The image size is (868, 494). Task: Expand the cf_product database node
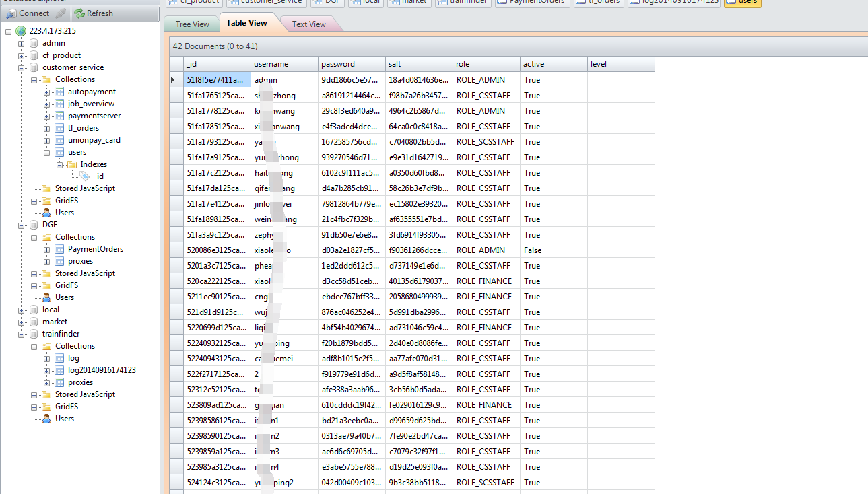[21, 55]
